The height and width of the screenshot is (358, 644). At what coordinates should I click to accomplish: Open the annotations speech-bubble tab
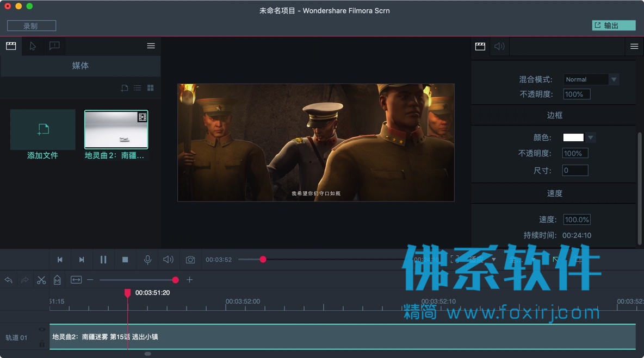click(x=54, y=46)
